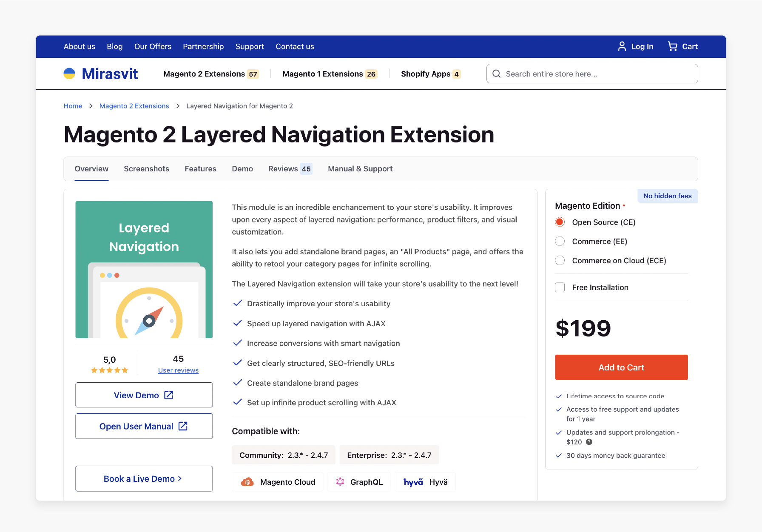Image resolution: width=762 pixels, height=532 pixels.
Task: Click the 57 count badge on Magento 2 Extensions
Action: tap(253, 74)
